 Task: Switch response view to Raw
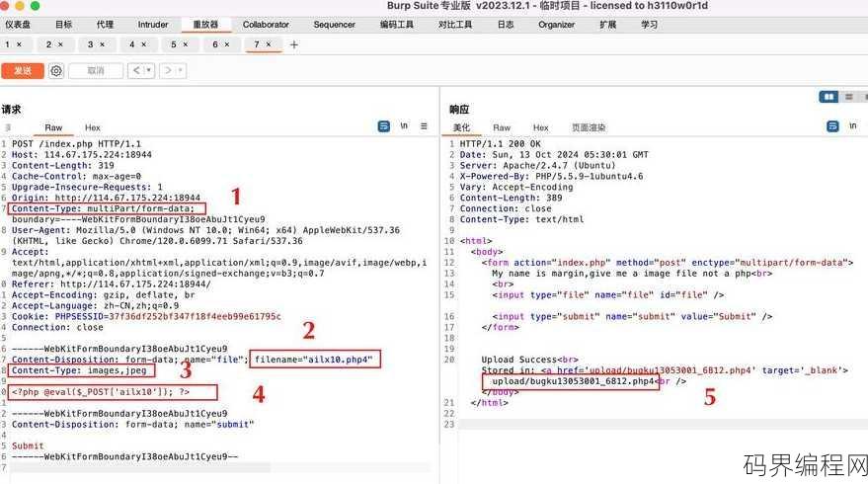click(502, 127)
